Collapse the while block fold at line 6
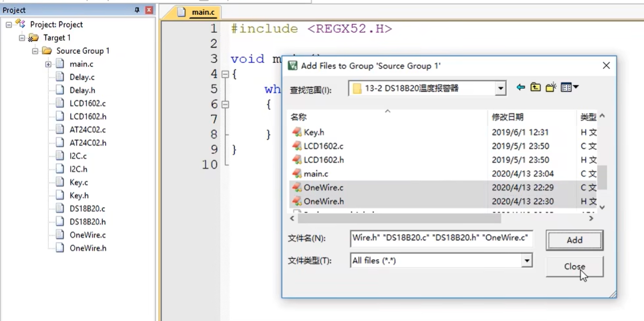This screenshot has width=644, height=321. point(225,105)
